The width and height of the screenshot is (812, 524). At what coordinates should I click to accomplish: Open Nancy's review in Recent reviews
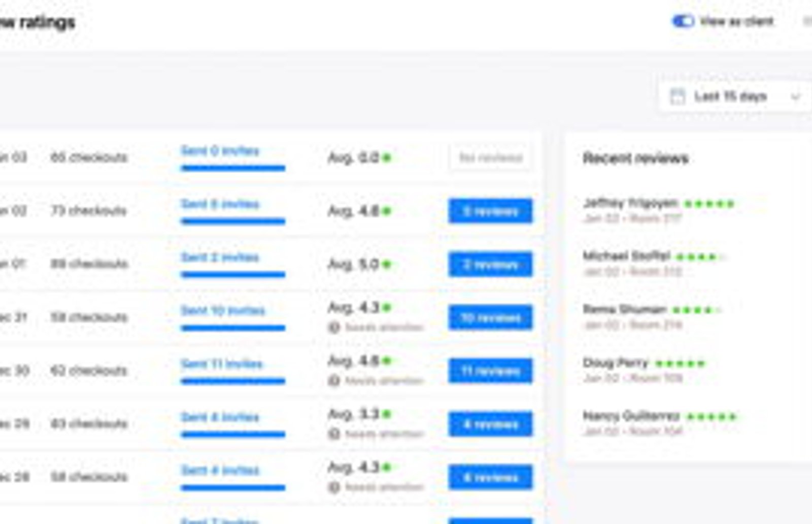pos(660,423)
